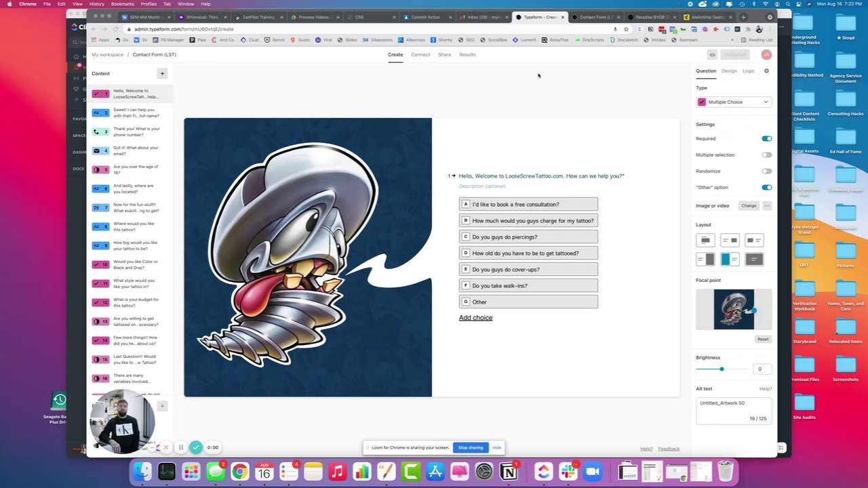Viewport: 868px width, 488px height.
Task: Switch to the Connect tab
Action: 420,54
